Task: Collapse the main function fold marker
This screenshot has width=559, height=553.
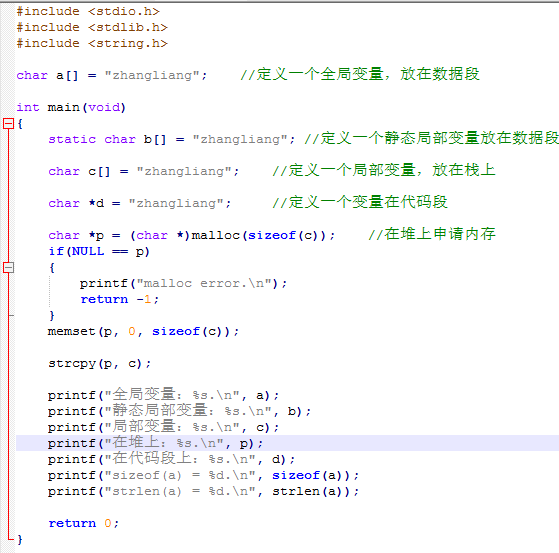Action: pos(8,124)
